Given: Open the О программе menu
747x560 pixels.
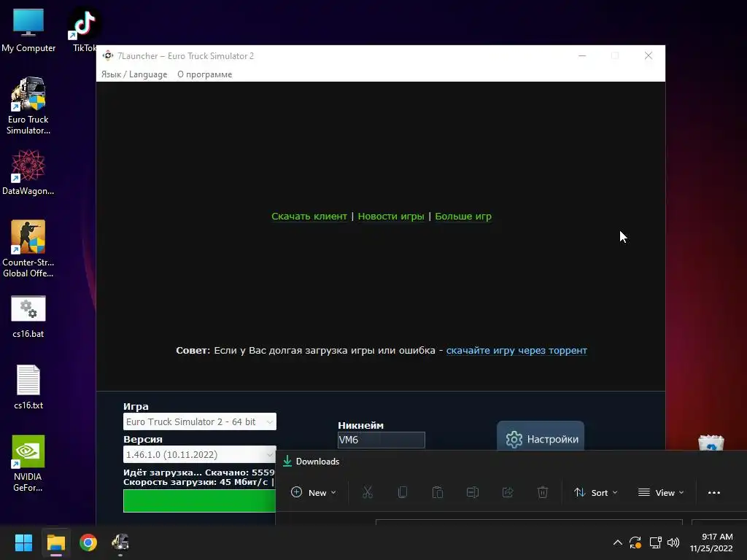Looking at the screenshot, I should pyautogui.click(x=205, y=74).
